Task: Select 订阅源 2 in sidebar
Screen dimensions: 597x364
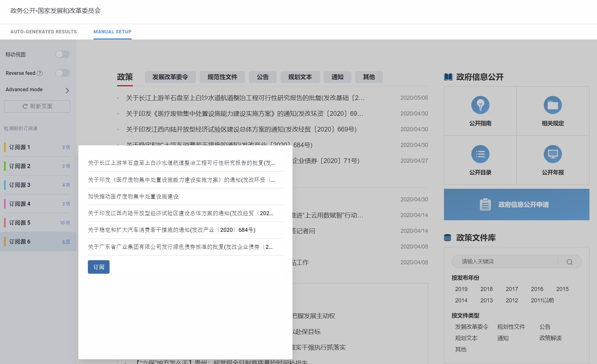Action: tap(38, 166)
